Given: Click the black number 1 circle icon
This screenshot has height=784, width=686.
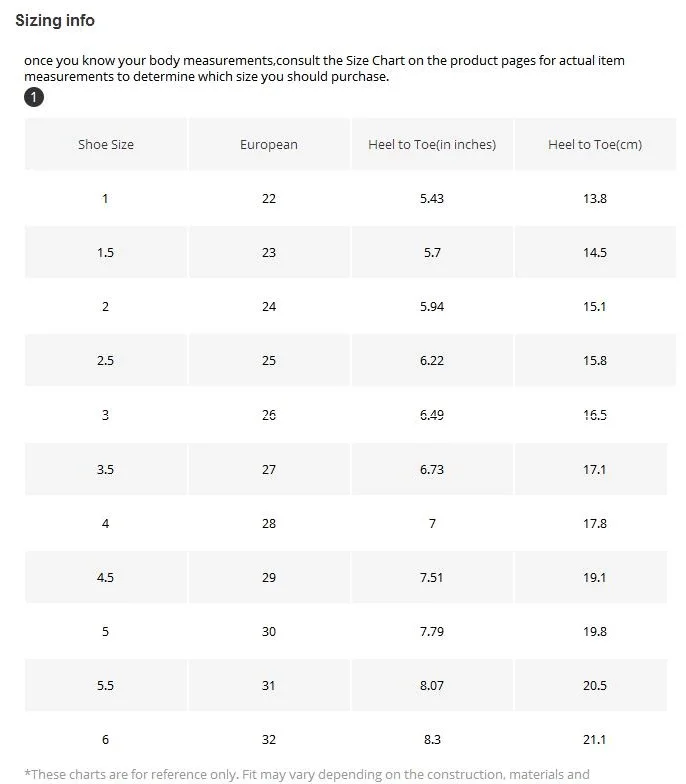Looking at the screenshot, I should tap(34, 97).
